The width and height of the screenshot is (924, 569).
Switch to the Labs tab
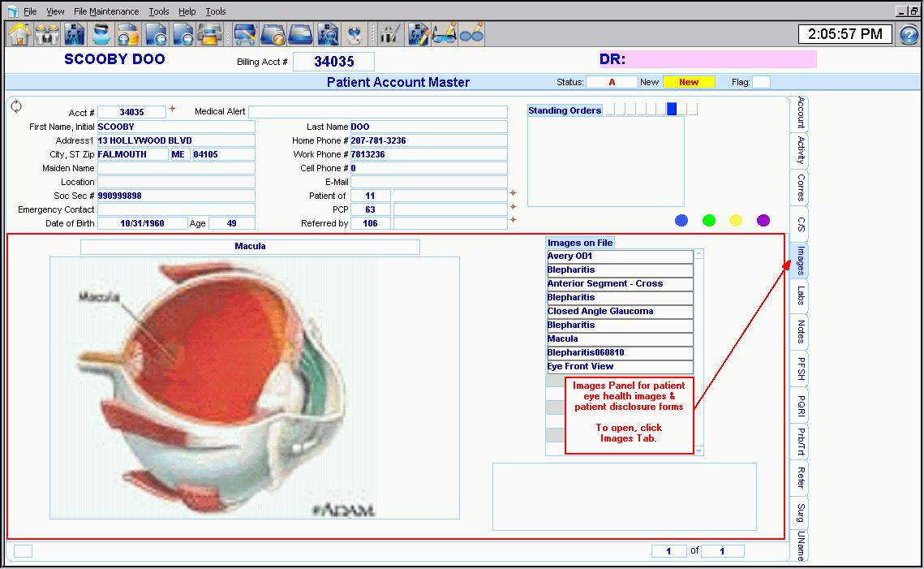(x=800, y=298)
